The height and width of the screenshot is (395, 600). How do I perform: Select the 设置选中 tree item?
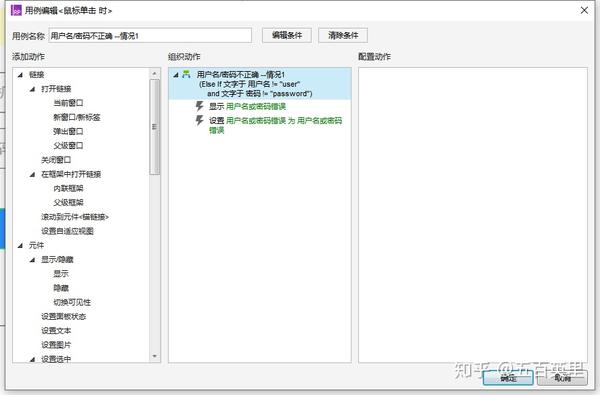click(x=56, y=359)
